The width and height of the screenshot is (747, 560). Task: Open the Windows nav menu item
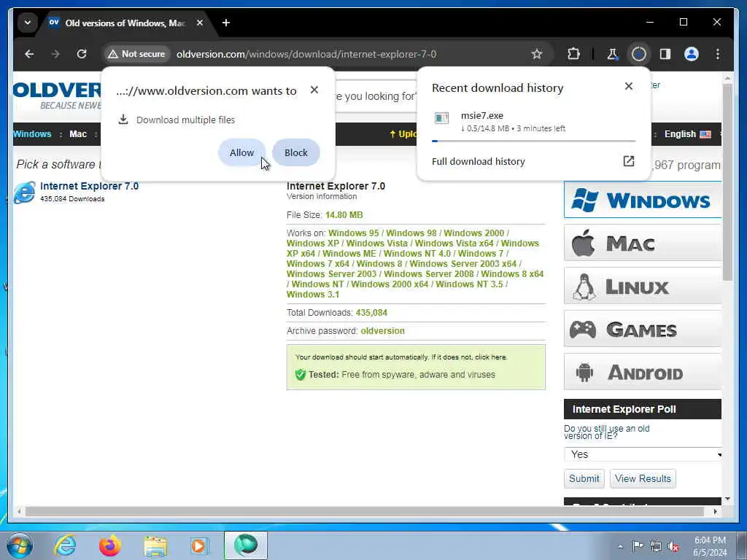[32, 134]
